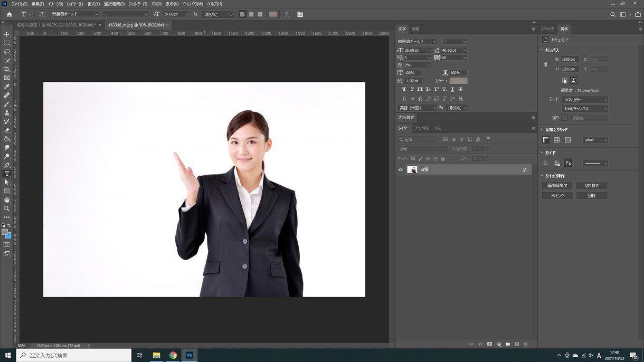Switch to 名称未設定 1 document tab
This screenshot has width=644, height=362.
pyautogui.click(x=56, y=25)
